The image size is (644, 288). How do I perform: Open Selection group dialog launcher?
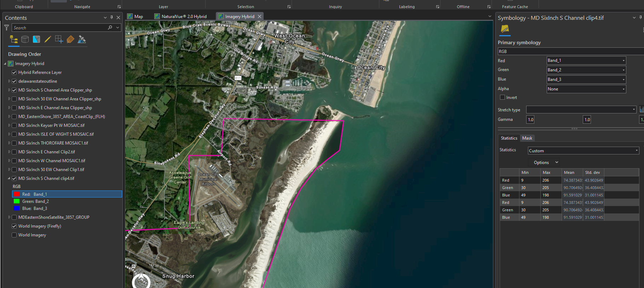[x=289, y=7]
